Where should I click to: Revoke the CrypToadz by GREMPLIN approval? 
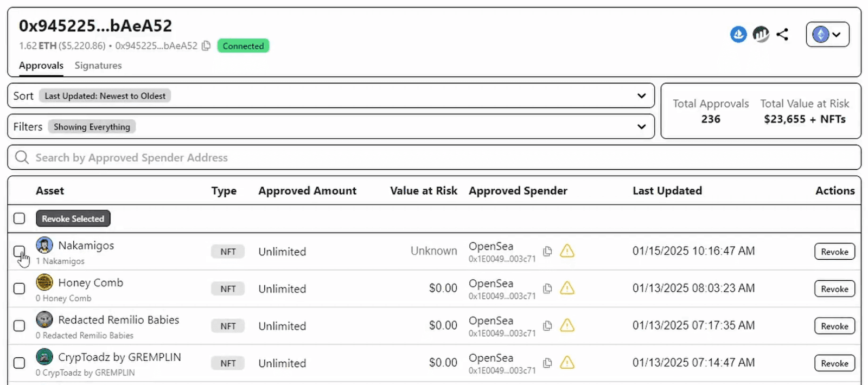(x=834, y=363)
